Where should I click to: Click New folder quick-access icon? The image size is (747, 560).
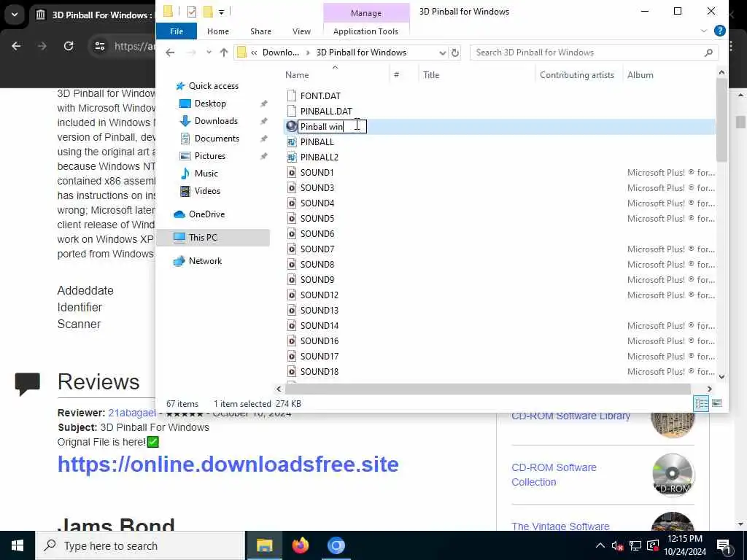208,12
